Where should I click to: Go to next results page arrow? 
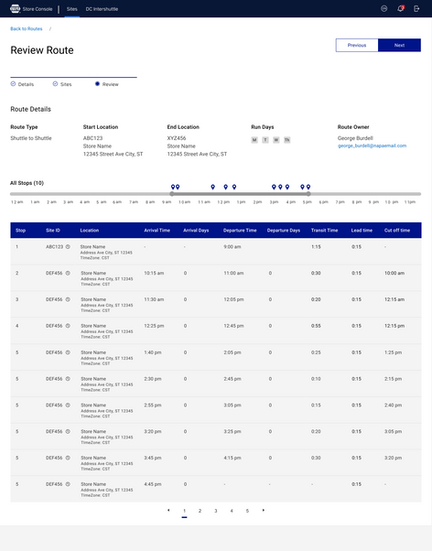coord(263,511)
